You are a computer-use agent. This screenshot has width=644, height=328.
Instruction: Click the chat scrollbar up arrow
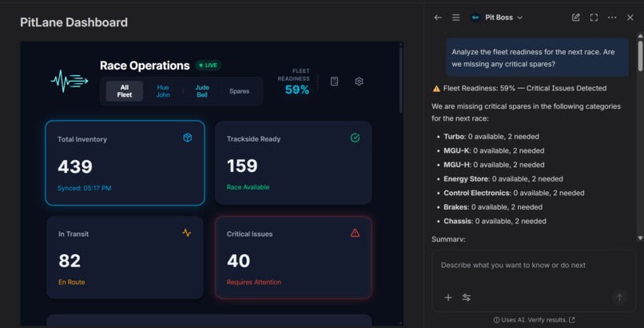[x=640, y=36]
